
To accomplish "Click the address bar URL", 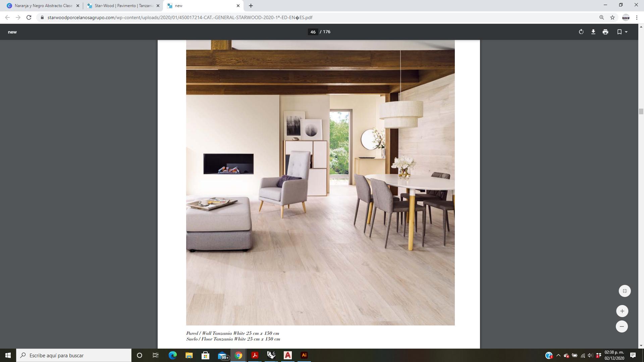I will [180, 17].
